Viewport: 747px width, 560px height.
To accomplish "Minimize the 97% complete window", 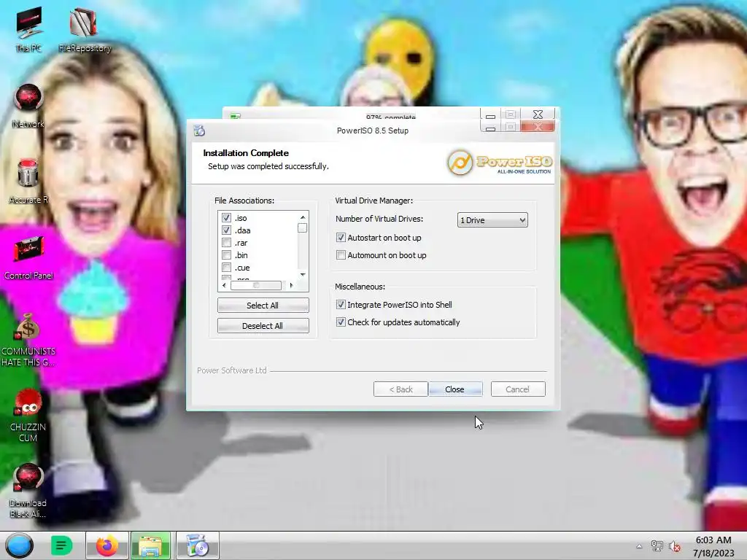I will [490, 114].
